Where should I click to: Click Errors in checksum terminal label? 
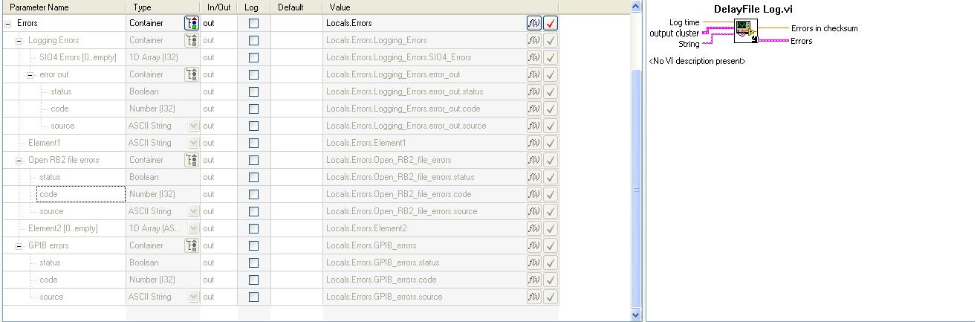tap(825, 28)
